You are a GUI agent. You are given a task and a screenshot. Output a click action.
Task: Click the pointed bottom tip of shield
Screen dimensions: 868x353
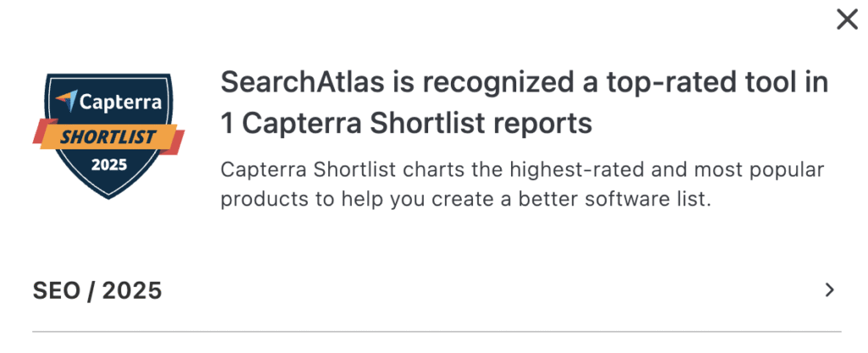108,192
